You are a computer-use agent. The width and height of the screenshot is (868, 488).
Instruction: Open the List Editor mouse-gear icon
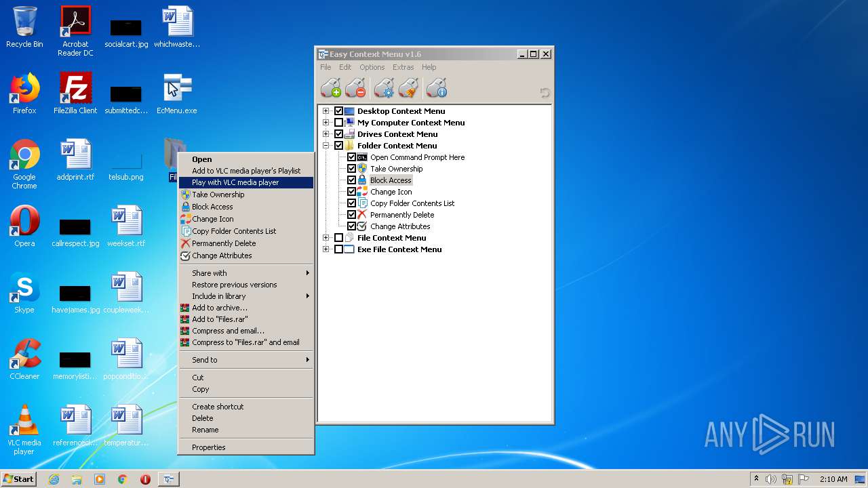(x=384, y=88)
